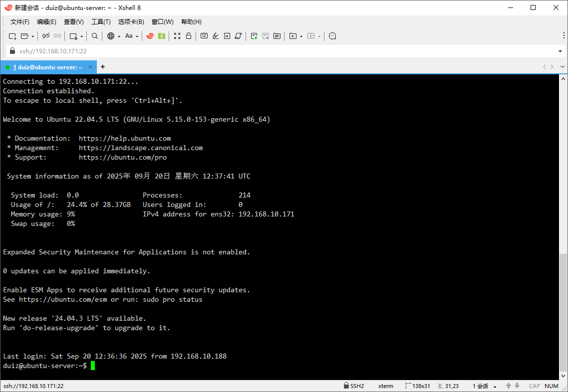This screenshot has width=568, height=392.
Task: Open the 选项卡(B) menu
Action: pyautogui.click(x=131, y=22)
